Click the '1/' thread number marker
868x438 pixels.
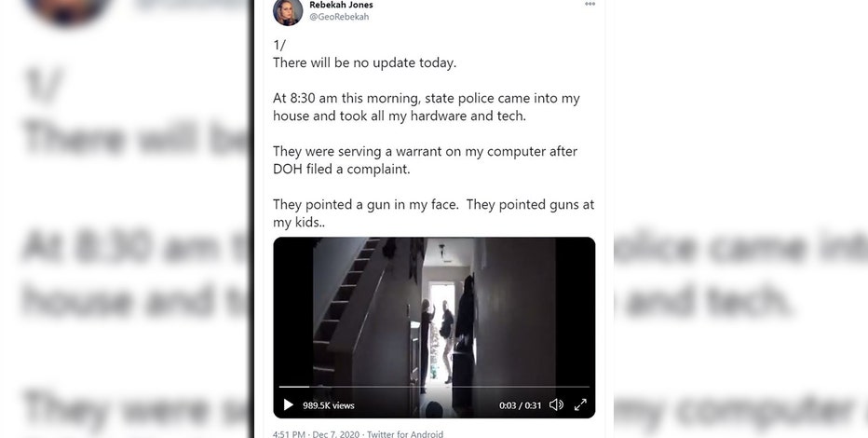[x=279, y=46]
